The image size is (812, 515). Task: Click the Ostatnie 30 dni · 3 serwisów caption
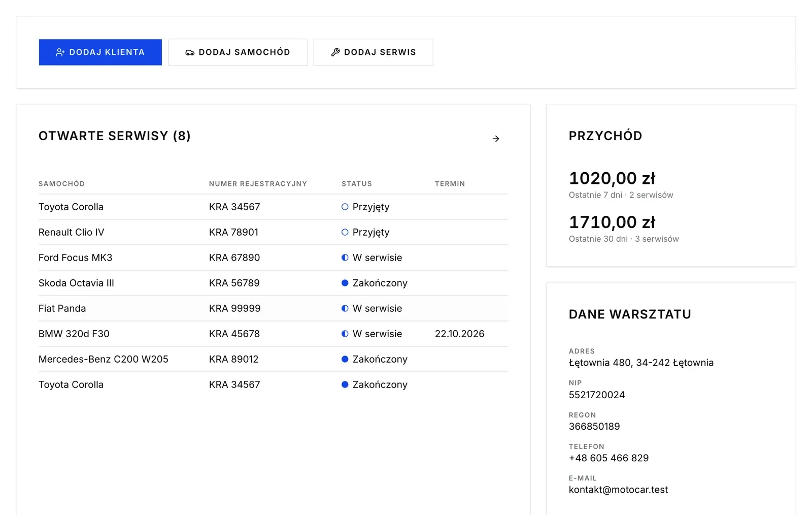point(624,239)
